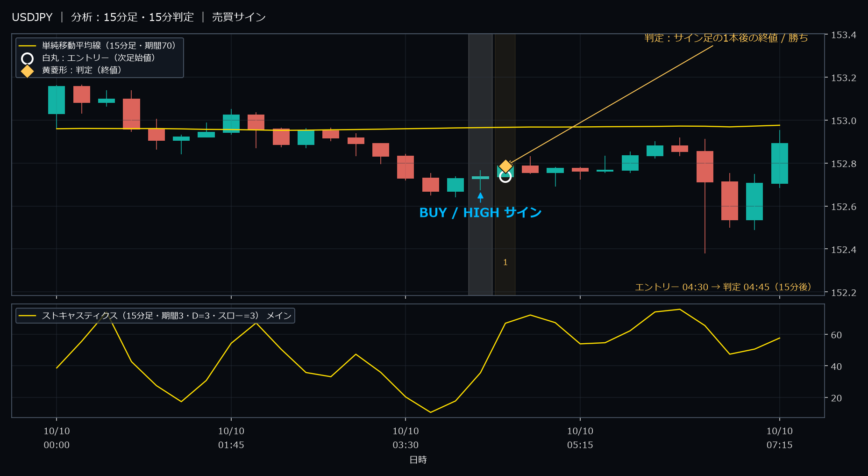
Task: Click the 153.0 price axis label
Action: 844,121
